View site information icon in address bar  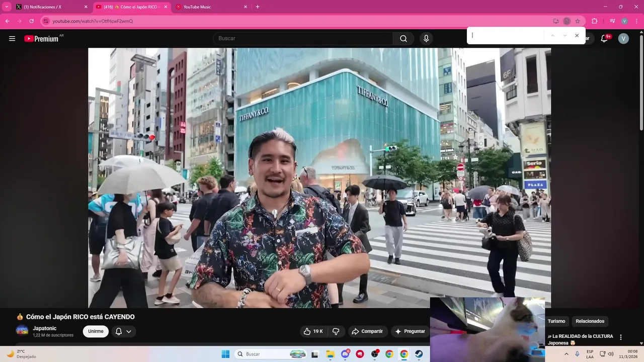[46, 21]
